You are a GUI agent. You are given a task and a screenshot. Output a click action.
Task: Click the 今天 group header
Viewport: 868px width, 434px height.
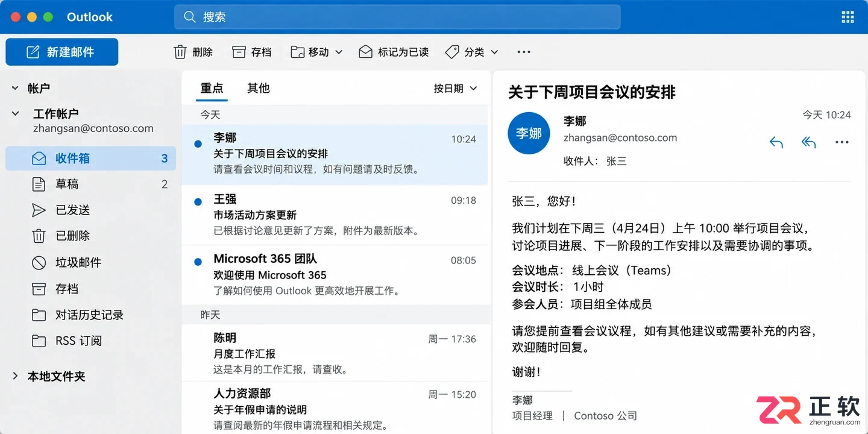pos(335,115)
